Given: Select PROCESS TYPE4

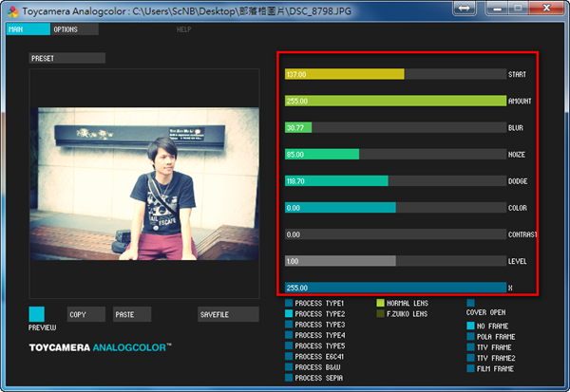Looking at the screenshot, I should coord(289,335).
